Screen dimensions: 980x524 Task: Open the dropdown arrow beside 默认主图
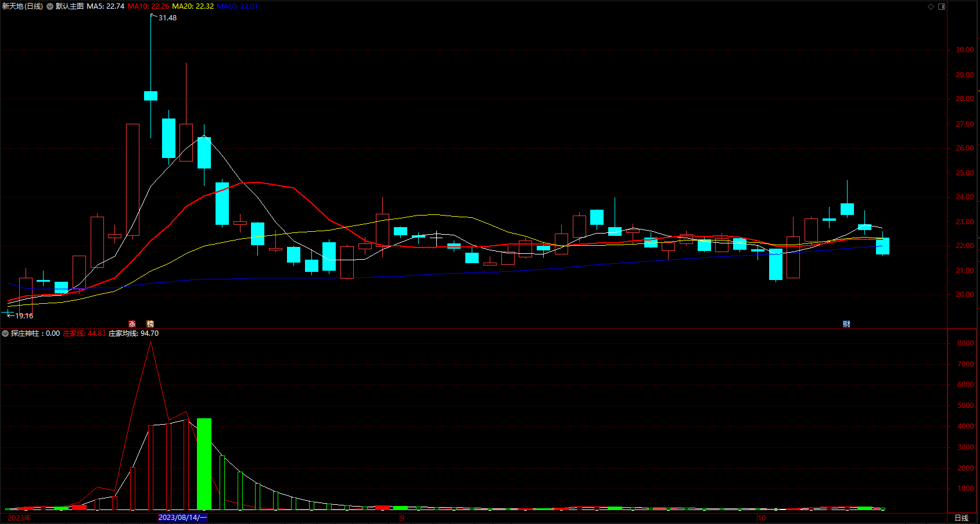pyautogui.click(x=50, y=6)
